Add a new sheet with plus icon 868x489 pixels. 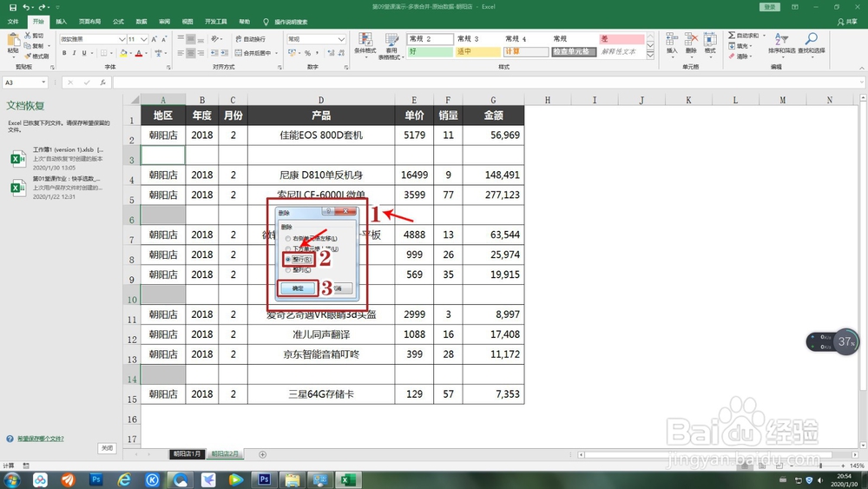[x=262, y=454]
